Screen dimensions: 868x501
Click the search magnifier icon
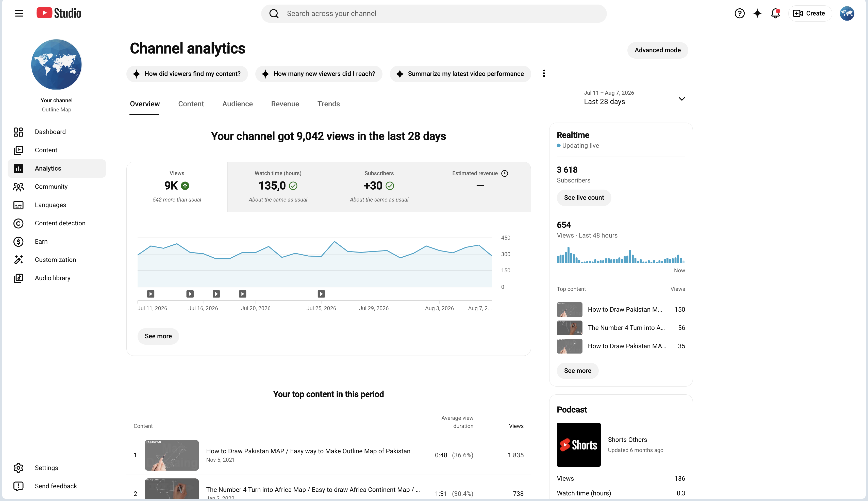[x=274, y=13]
